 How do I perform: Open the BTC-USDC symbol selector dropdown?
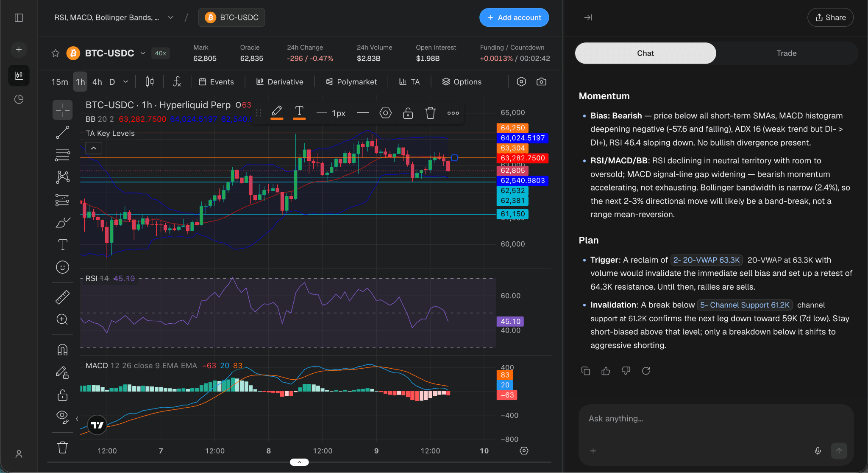(143, 53)
